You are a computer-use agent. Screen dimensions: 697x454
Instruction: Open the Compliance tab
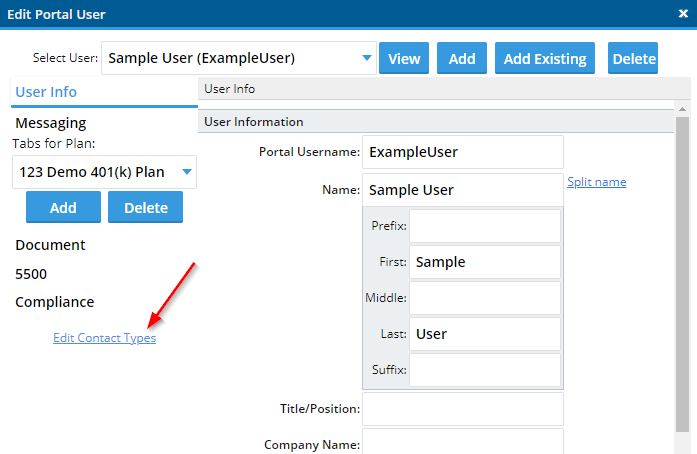55,302
